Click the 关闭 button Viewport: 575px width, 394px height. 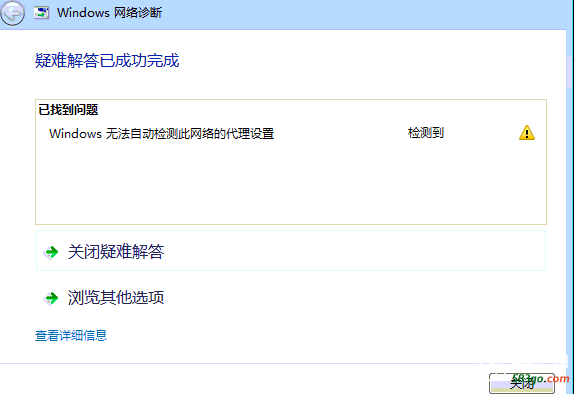pos(522,383)
